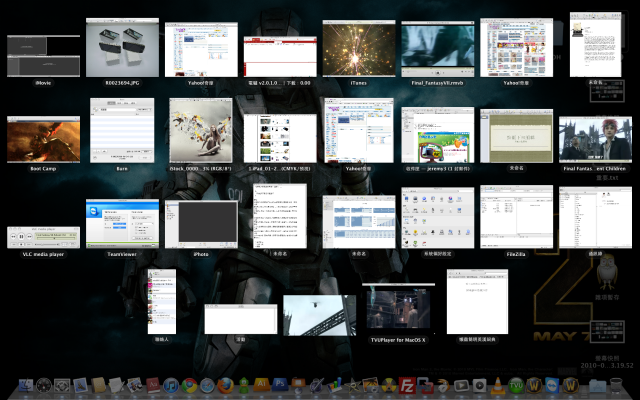Open the Numbers chart icon in Dock
The width and height of the screenshot is (640, 400).
pos(334,385)
